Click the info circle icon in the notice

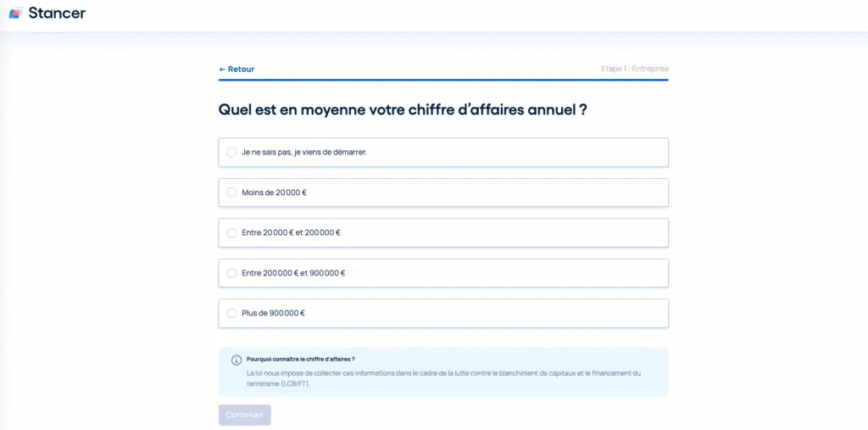tap(236, 360)
